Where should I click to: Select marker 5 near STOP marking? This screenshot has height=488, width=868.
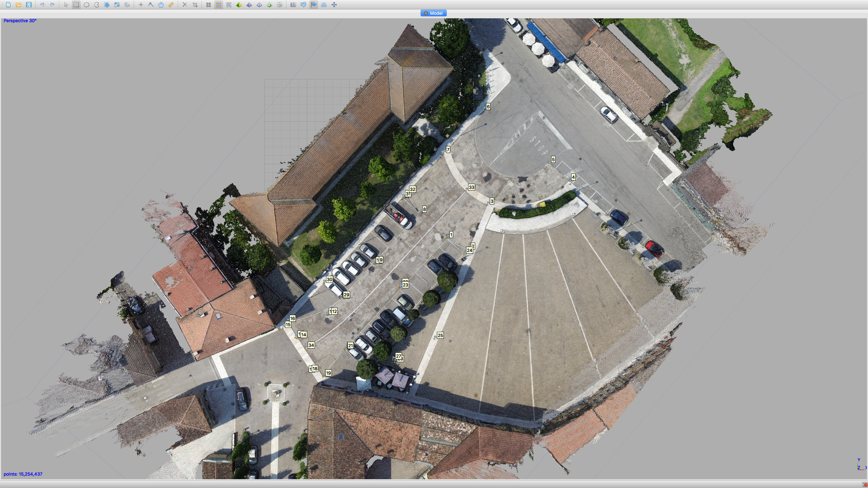tap(553, 159)
